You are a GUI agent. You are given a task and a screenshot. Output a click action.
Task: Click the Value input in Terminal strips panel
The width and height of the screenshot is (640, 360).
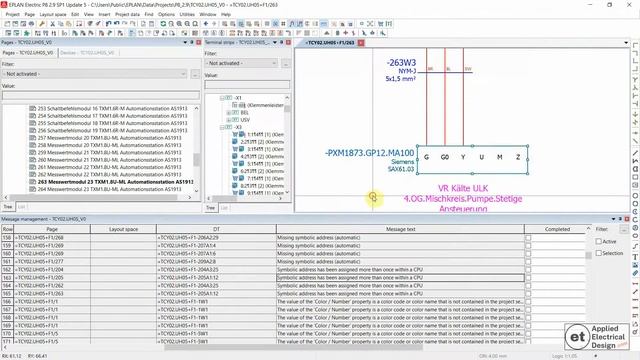pos(247,84)
